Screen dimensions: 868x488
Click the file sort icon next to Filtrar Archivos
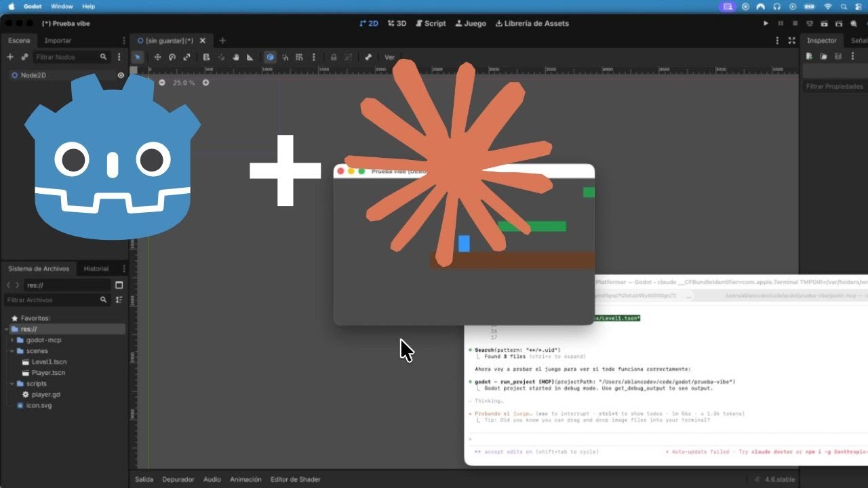(119, 300)
